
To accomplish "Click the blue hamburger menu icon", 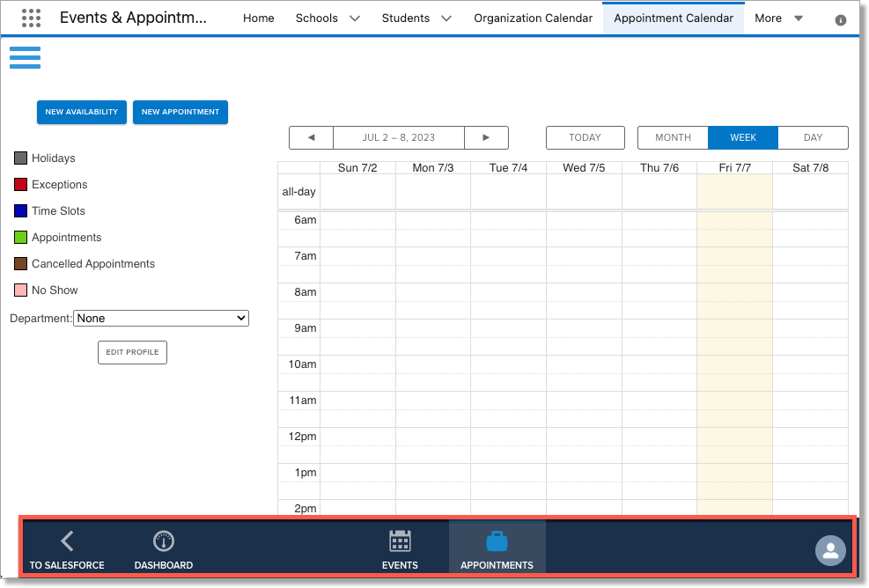I will coord(25,57).
